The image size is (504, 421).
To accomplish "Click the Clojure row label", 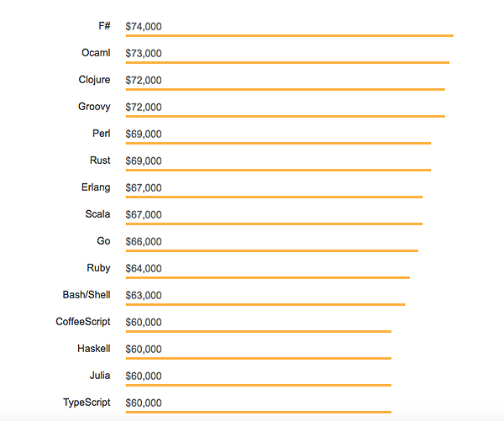I will 94,80.
